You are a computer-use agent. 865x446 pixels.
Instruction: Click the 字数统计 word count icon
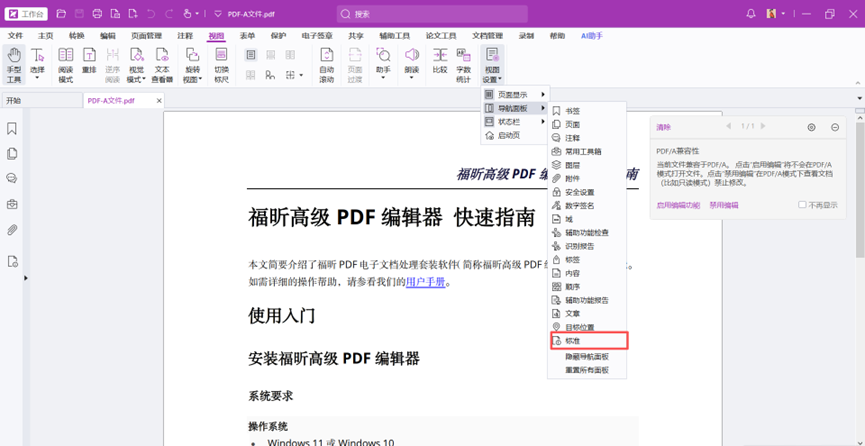[463, 65]
